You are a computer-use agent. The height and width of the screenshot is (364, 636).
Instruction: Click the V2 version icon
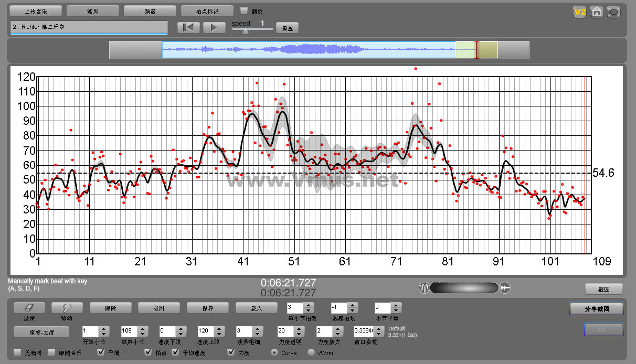(579, 12)
